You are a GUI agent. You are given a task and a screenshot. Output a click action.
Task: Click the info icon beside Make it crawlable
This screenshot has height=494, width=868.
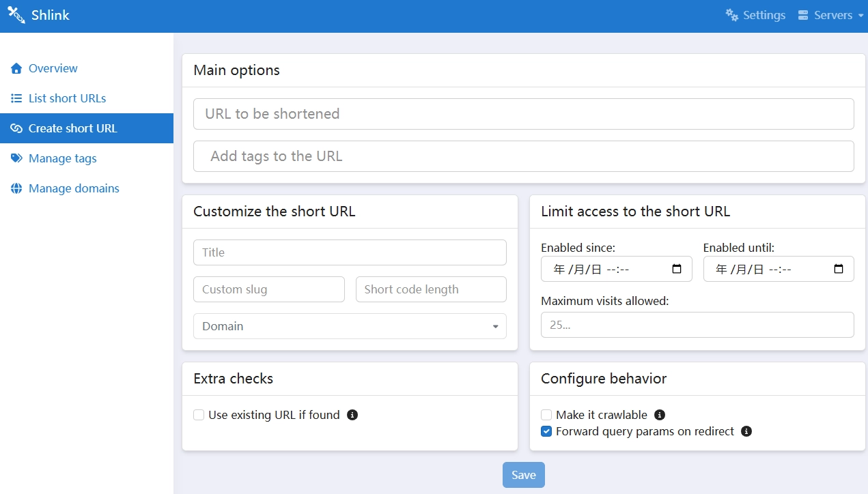pos(660,415)
